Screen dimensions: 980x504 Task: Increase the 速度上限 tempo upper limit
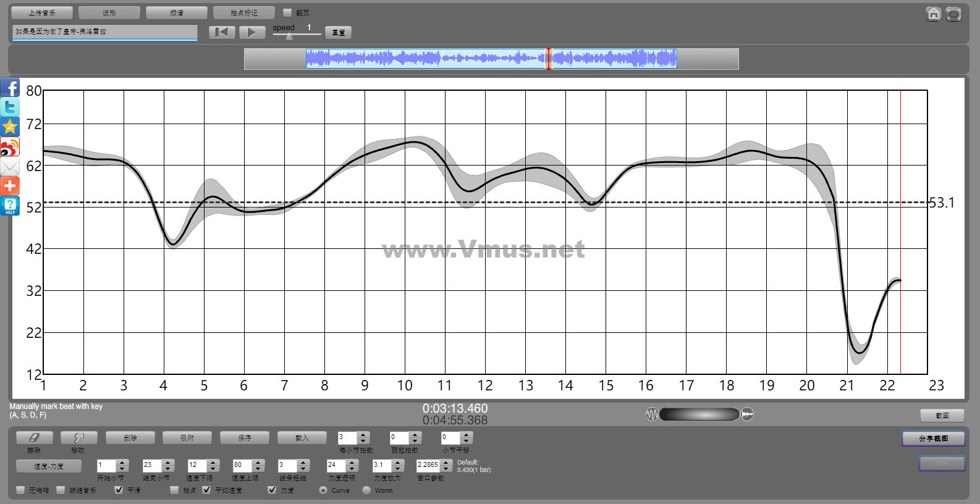(x=258, y=462)
